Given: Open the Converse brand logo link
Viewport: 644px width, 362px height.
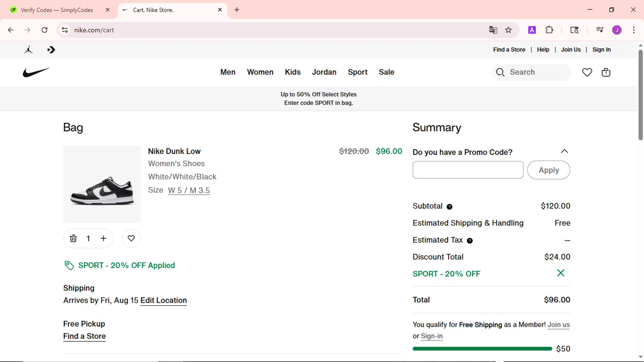Looking at the screenshot, I should click(x=51, y=50).
